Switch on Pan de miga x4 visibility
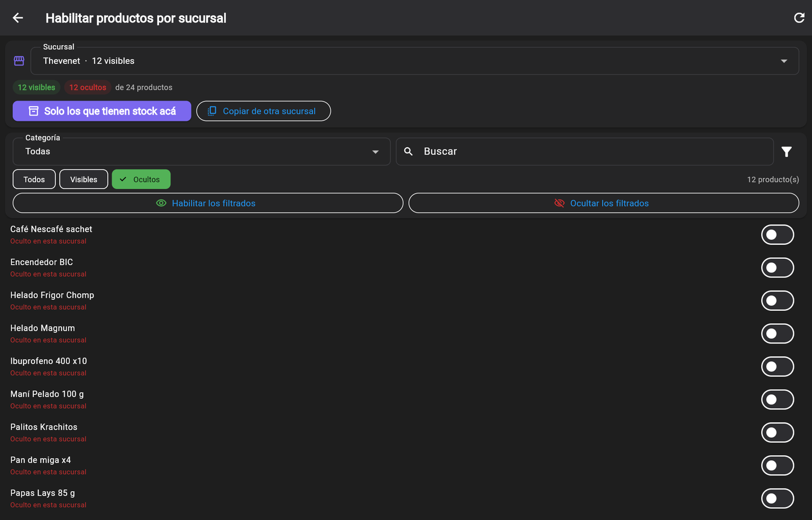Viewport: 812px width, 520px height. pyautogui.click(x=778, y=466)
